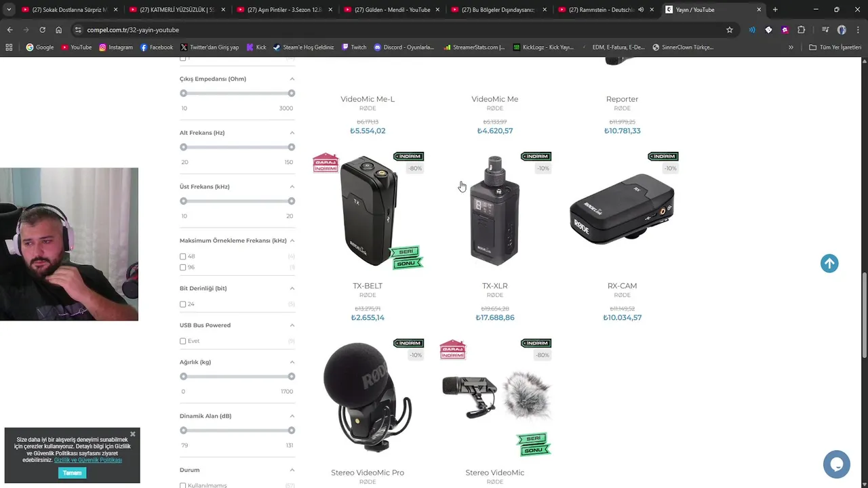Switch to the Bu Bölgeler Dışındaysanız tab
Screen dimensions: 868x488
click(499, 9)
